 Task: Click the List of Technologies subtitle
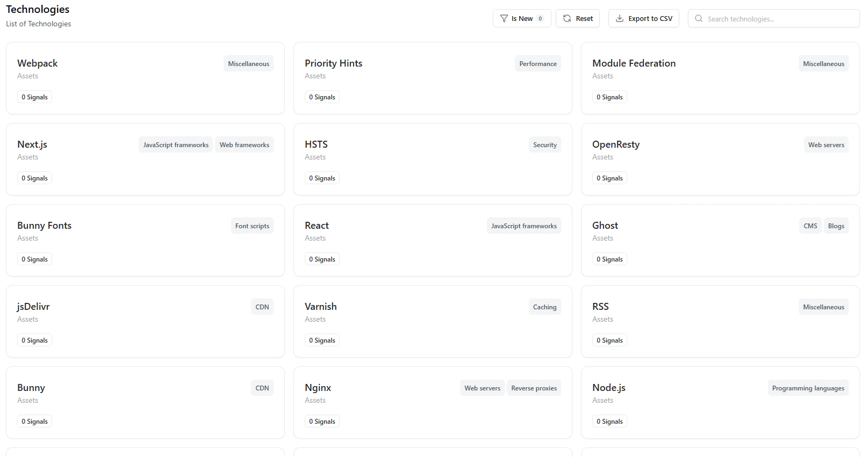(38, 24)
